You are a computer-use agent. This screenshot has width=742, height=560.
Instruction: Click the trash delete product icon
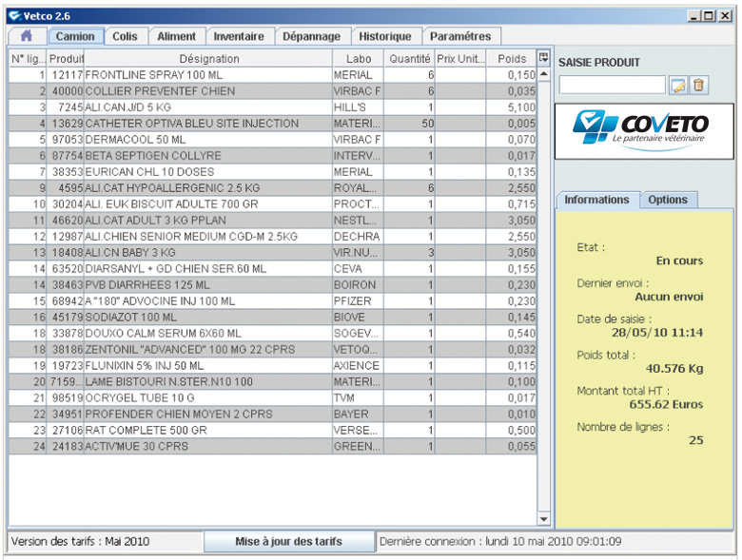pos(698,86)
